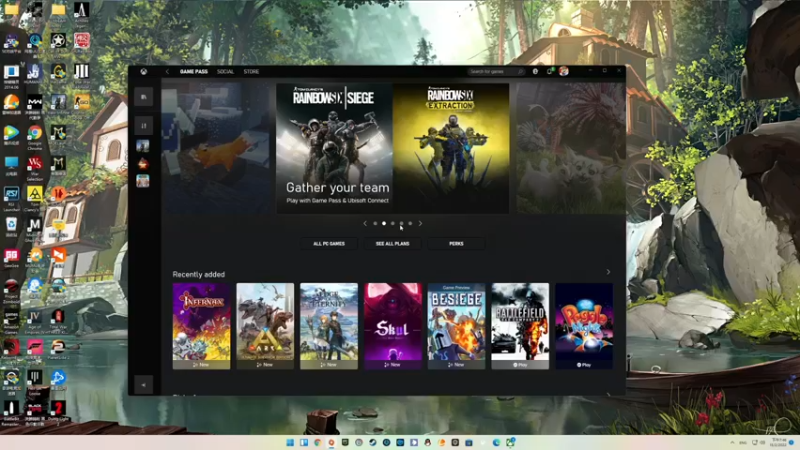
Task: Go to the previous carousel slide
Action: [x=365, y=223]
